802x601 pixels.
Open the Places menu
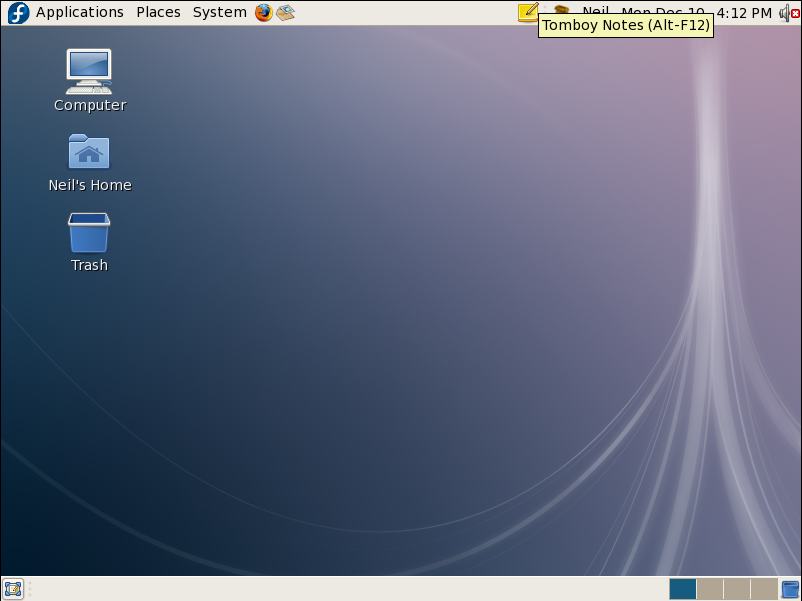tap(158, 12)
